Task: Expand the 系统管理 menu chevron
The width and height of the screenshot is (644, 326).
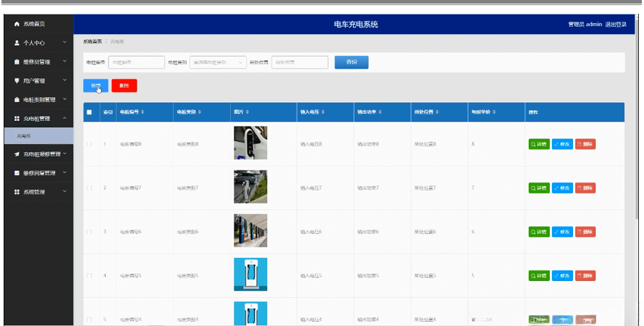Action: coord(64,191)
